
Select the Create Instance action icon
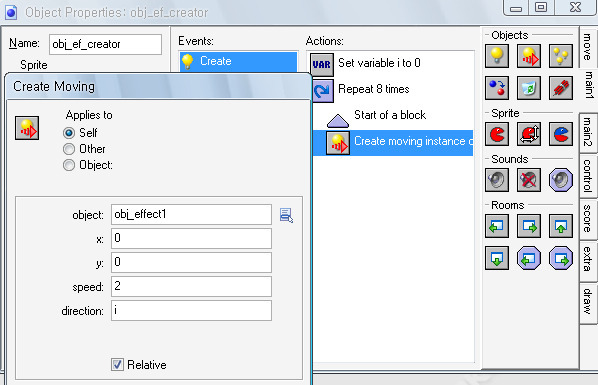point(497,56)
